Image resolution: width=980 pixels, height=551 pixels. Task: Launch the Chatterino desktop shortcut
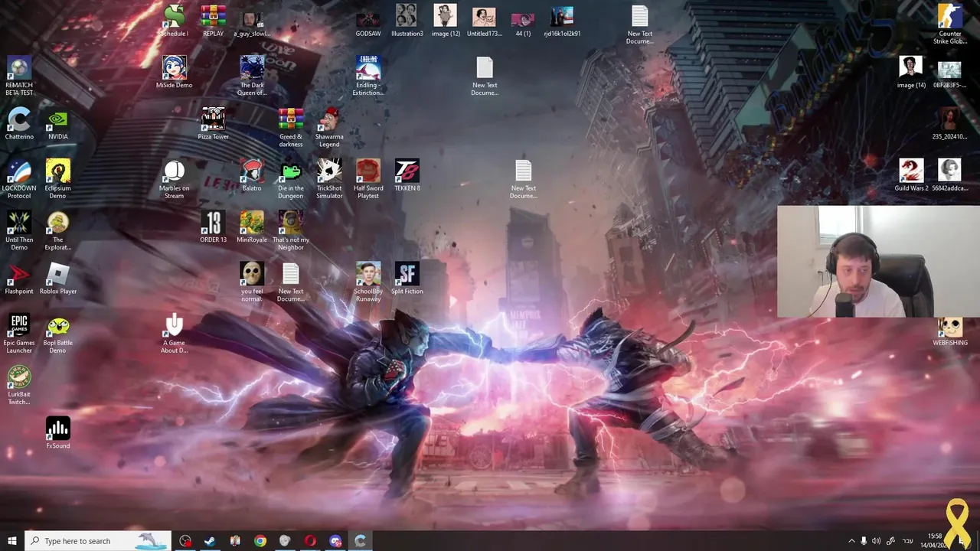point(19,123)
